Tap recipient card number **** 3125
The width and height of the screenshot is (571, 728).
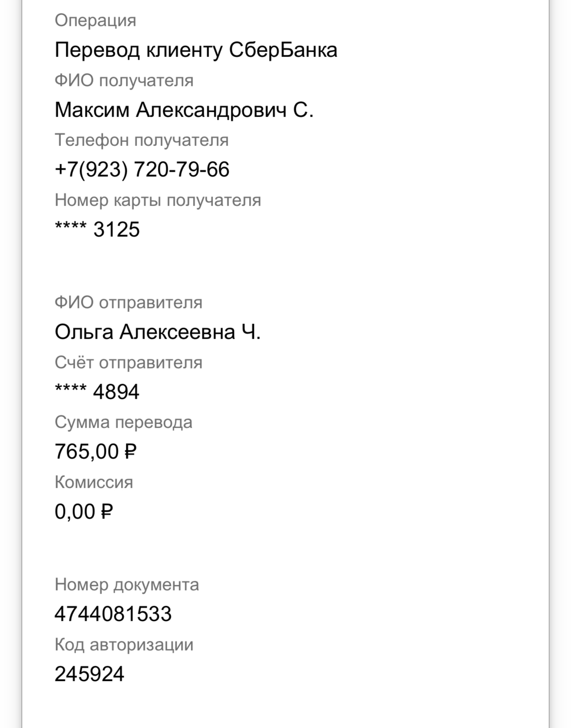pos(97,230)
